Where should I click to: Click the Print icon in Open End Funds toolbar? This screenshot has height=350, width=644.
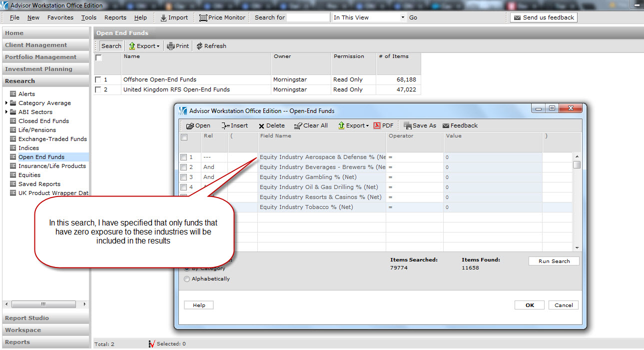171,46
